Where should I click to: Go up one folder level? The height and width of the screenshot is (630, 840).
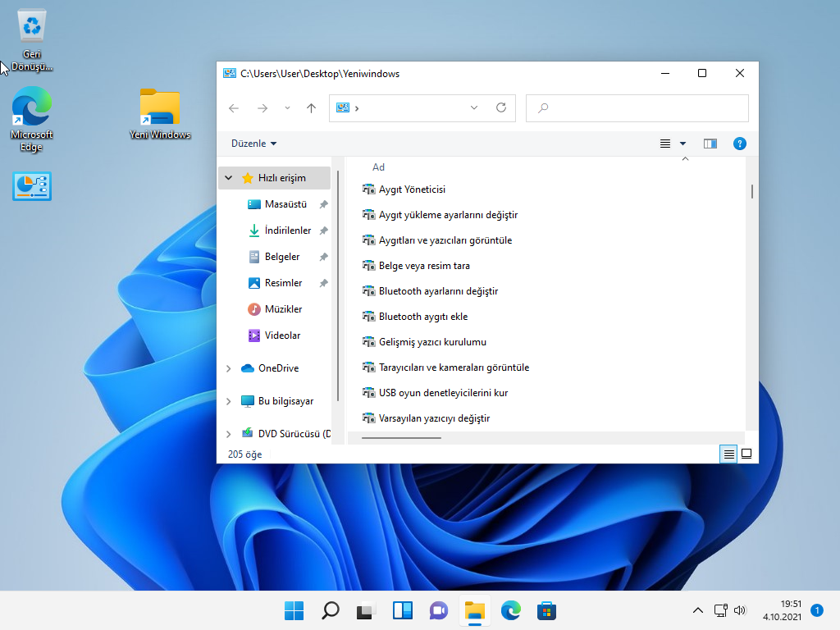coord(311,108)
